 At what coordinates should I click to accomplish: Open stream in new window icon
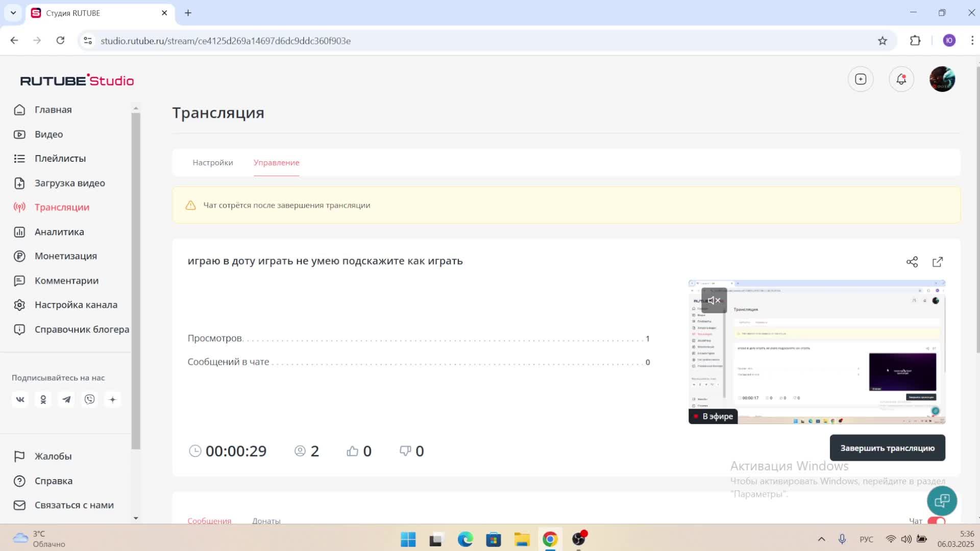click(x=938, y=262)
